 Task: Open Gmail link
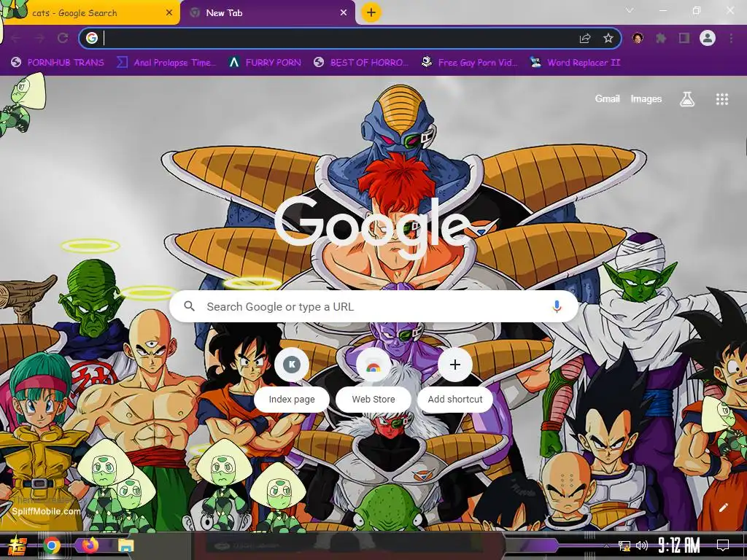tap(608, 99)
